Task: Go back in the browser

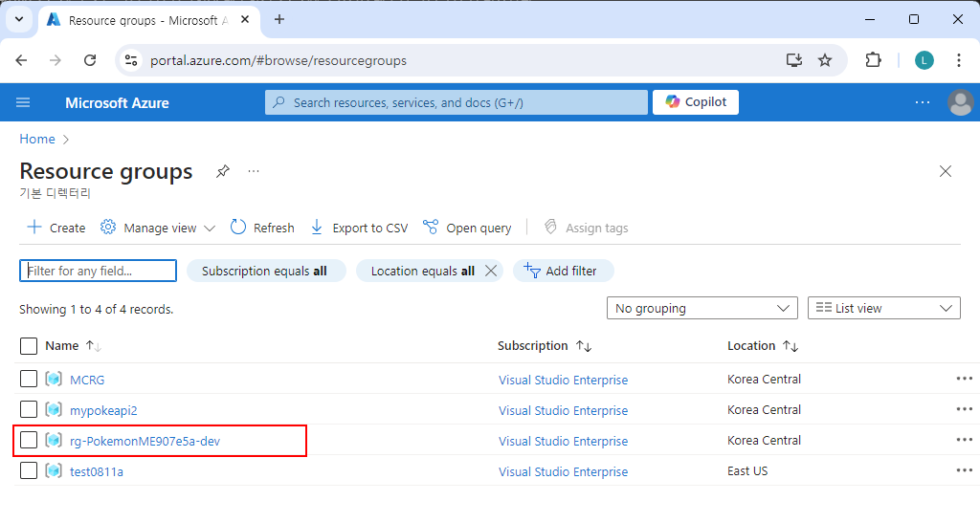Action: pyautogui.click(x=21, y=60)
